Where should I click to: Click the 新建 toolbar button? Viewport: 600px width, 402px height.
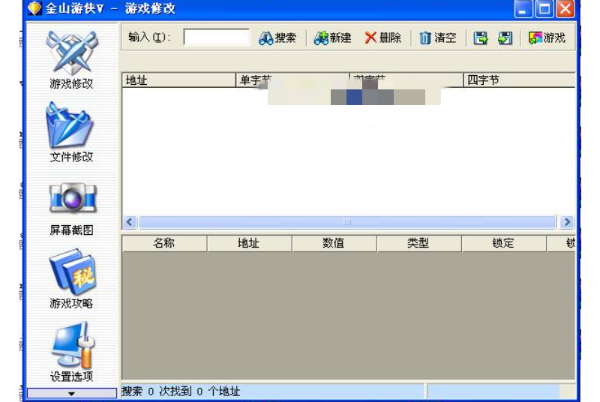click(x=332, y=38)
